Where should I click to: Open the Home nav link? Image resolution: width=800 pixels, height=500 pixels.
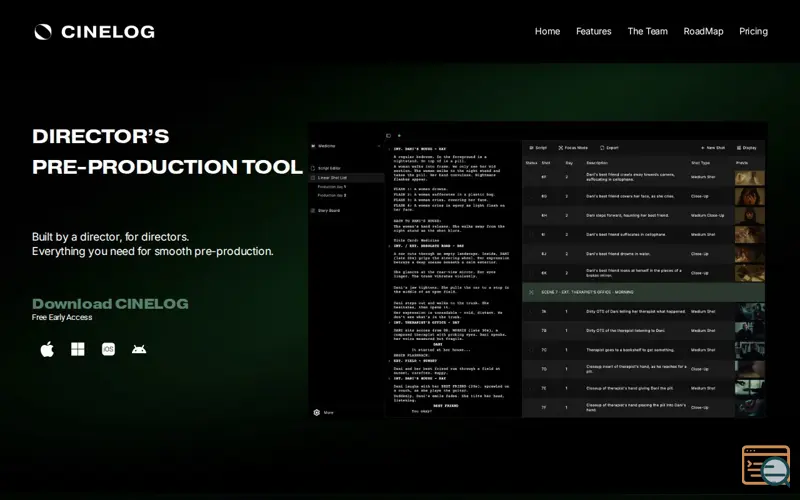click(x=547, y=31)
